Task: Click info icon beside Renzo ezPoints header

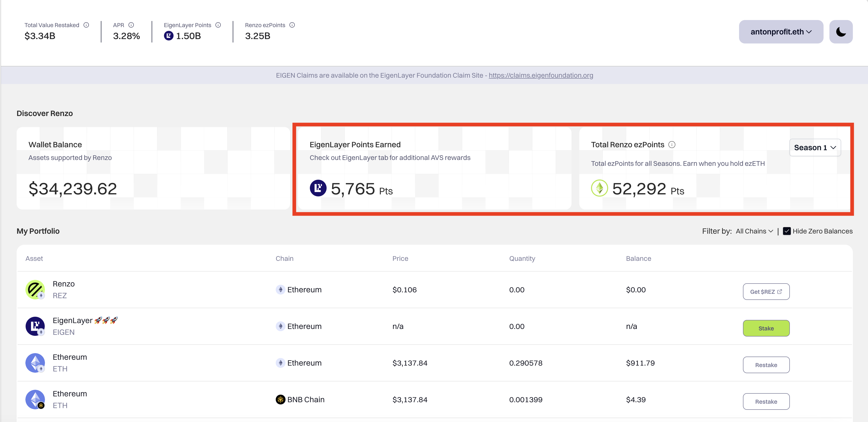Action: (x=292, y=25)
